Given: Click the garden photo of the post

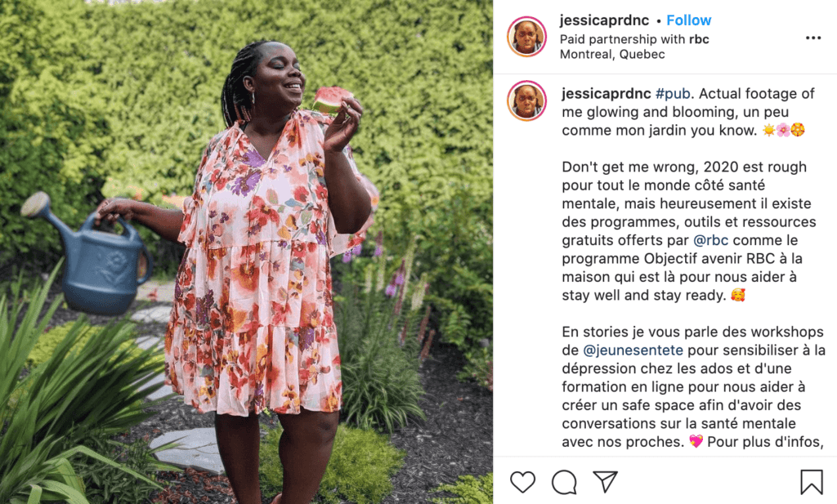Looking at the screenshot, I should coord(246,252).
